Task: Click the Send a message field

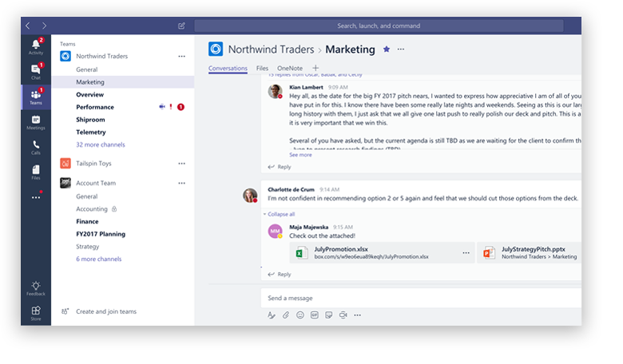Action: pos(421,298)
